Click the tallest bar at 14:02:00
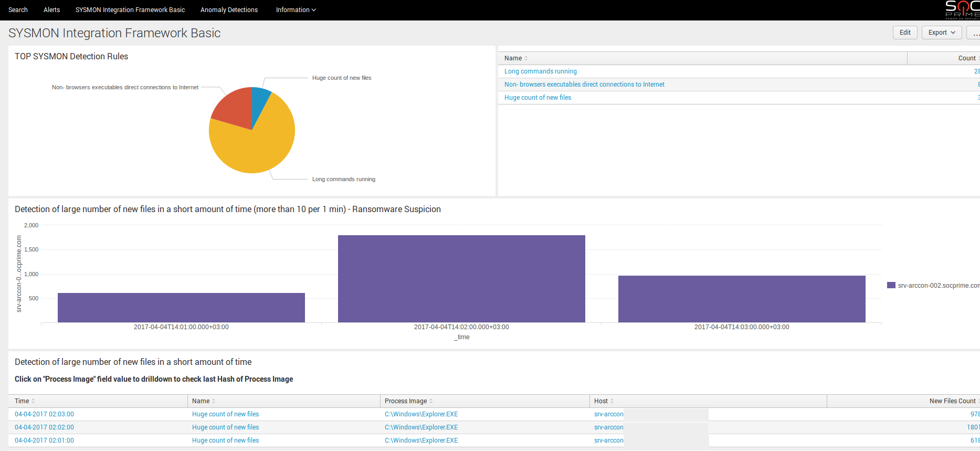Image resolution: width=980 pixels, height=451 pixels. pyautogui.click(x=461, y=279)
